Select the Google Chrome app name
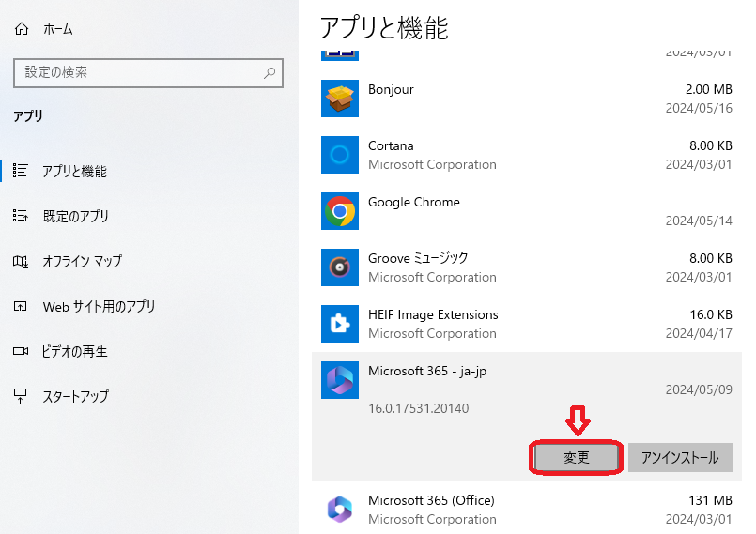The width and height of the screenshot is (756, 534). tap(413, 202)
